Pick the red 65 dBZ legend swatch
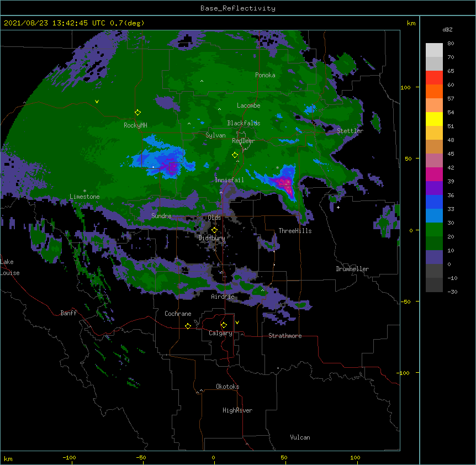 (434, 77)
